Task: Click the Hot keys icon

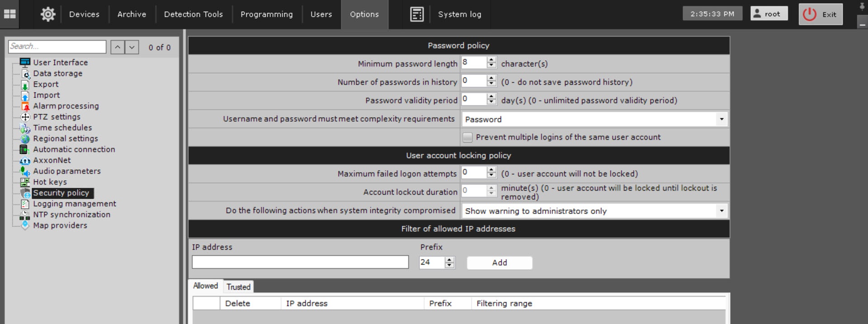Action: [x=25, y=182]
